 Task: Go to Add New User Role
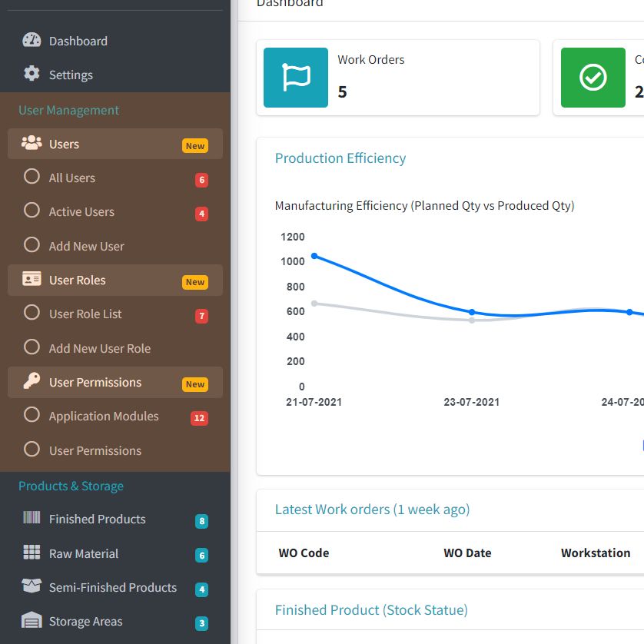[115, 348]
